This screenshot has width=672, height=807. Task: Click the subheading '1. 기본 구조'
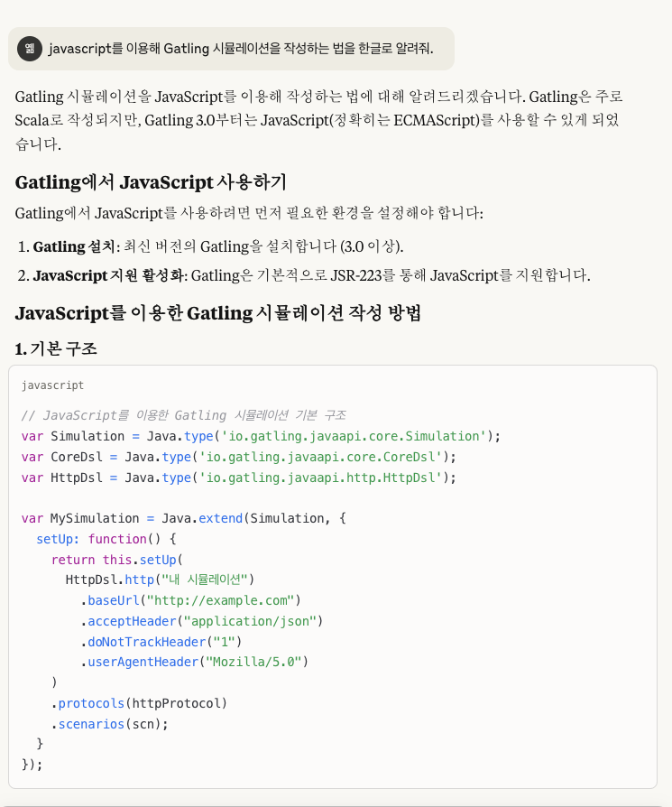coord(56,349)
